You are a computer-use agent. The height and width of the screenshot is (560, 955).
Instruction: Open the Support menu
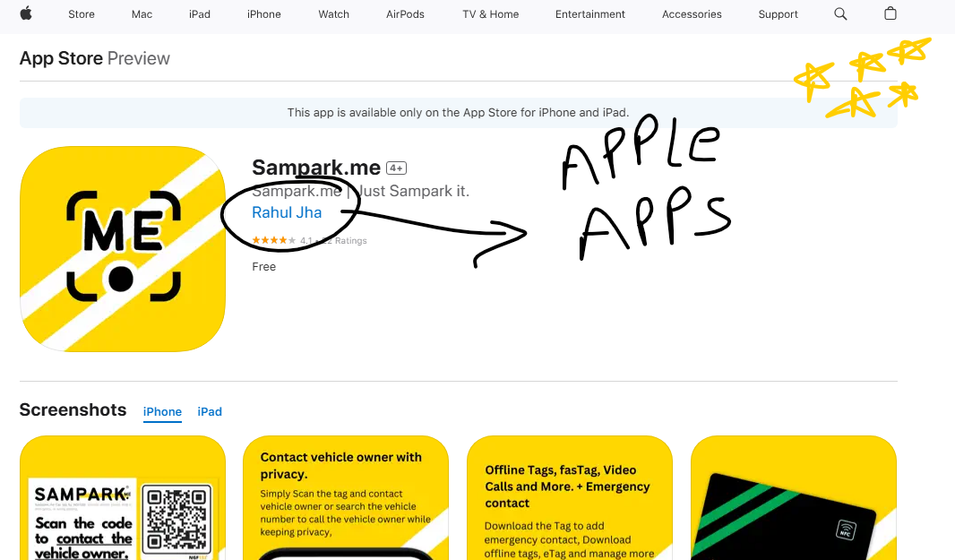point(779,14)
